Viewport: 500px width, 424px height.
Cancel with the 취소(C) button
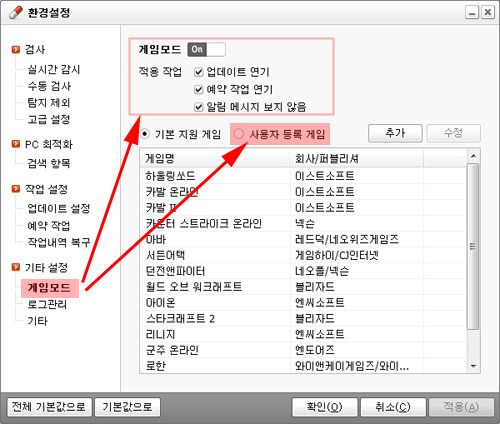click(393, 407)
